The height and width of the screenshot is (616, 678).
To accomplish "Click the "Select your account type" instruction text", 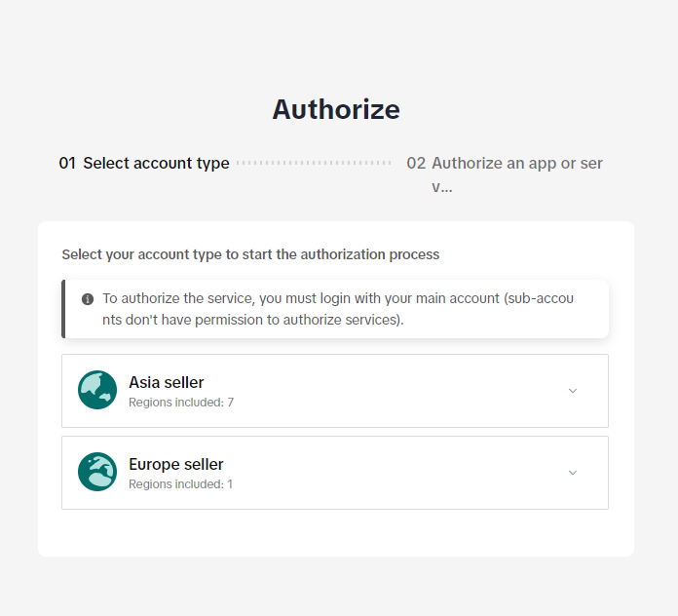I will point(250,254).
